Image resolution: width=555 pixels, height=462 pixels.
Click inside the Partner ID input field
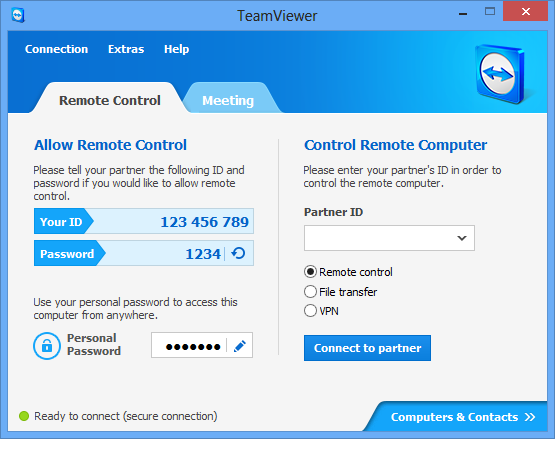pos(380,238)
